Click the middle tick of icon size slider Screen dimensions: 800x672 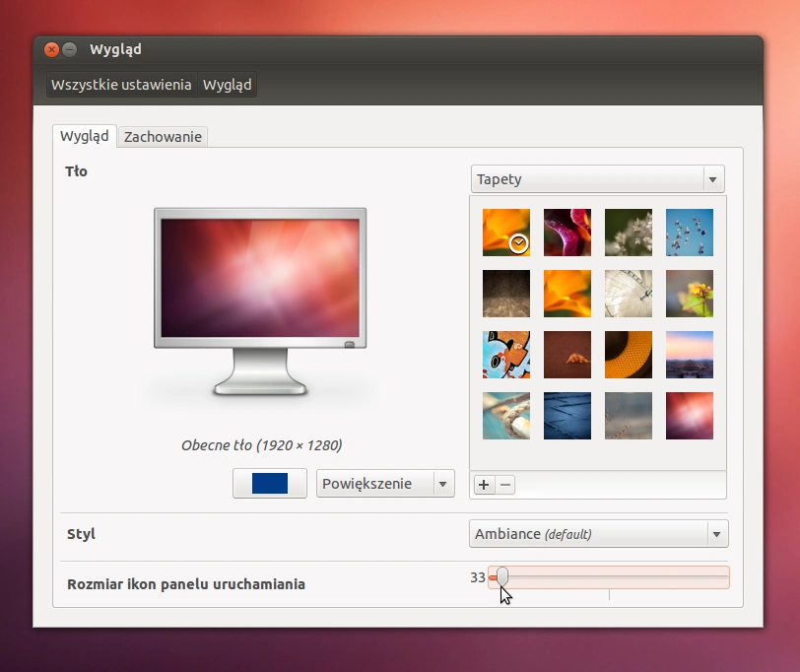pos(609,594)
